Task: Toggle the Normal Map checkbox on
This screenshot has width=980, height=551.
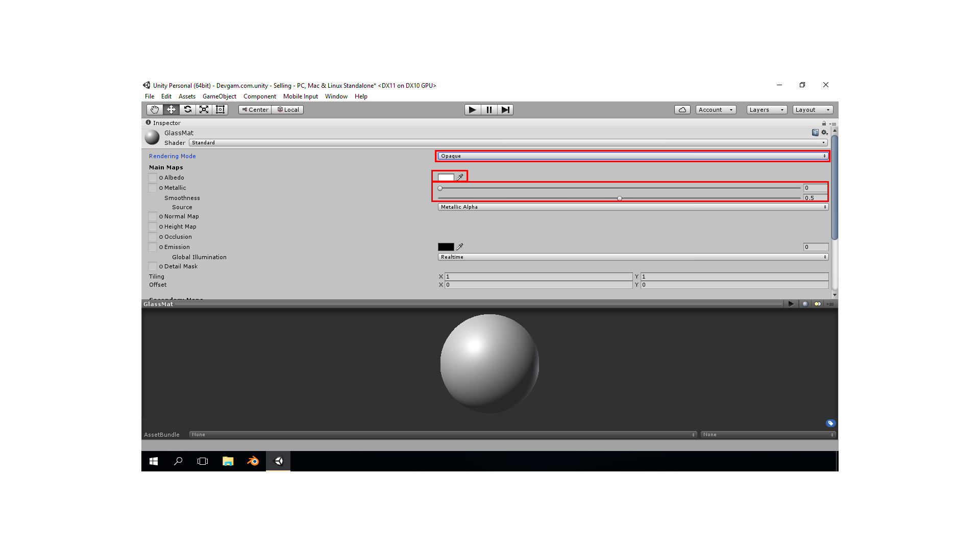Action: pos(152,216)
